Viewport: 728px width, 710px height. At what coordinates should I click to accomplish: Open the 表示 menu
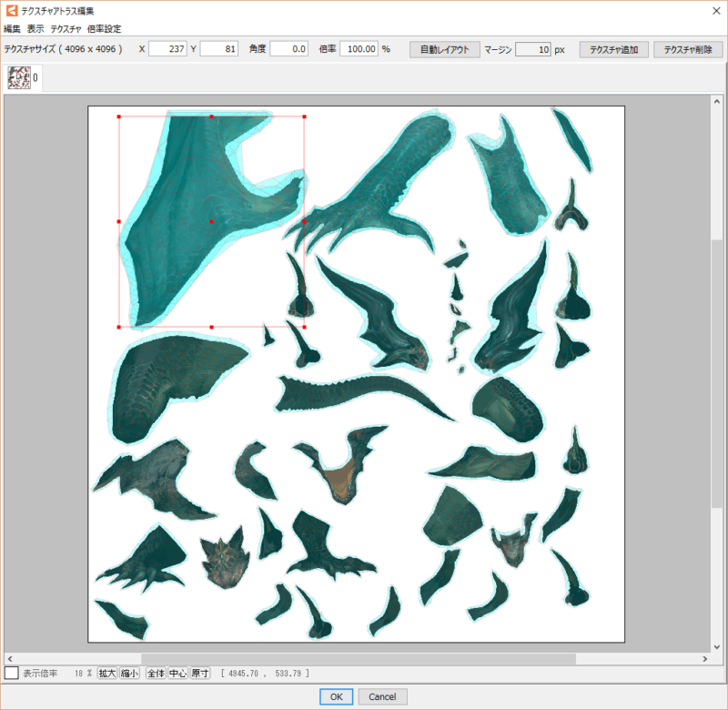coord(35,29)
